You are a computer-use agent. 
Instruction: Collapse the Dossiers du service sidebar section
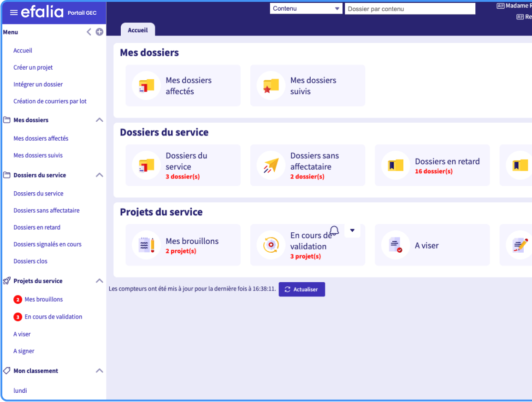100,175
